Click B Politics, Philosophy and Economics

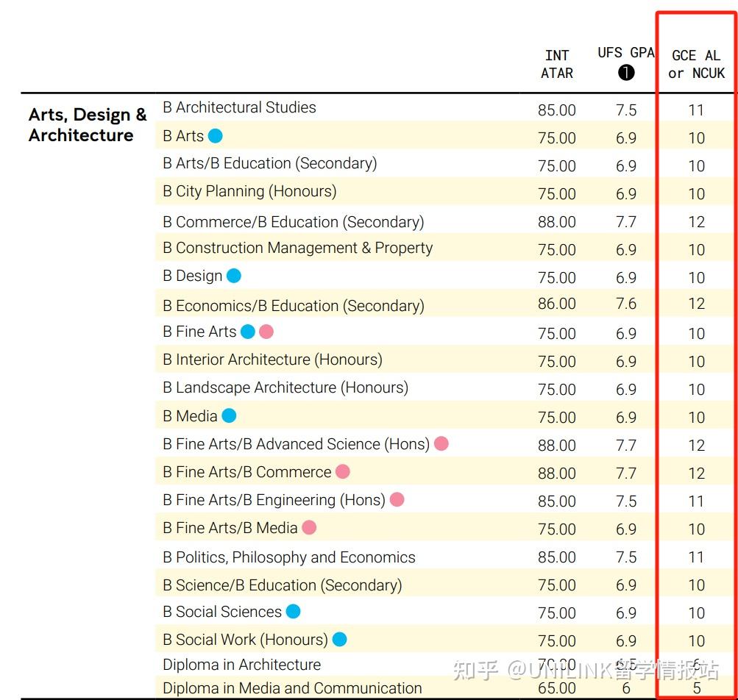click(x=289, y=557)
